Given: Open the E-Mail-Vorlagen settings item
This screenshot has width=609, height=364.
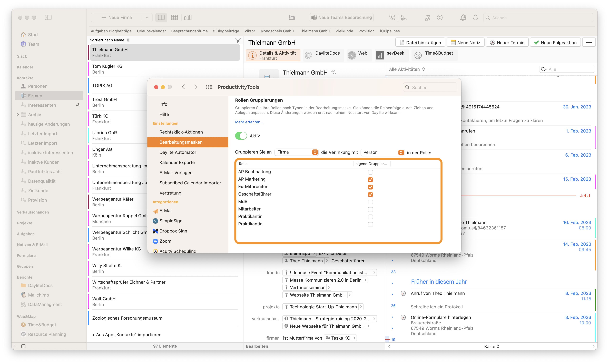Looking at the screenshot, I should click(176, 173).
